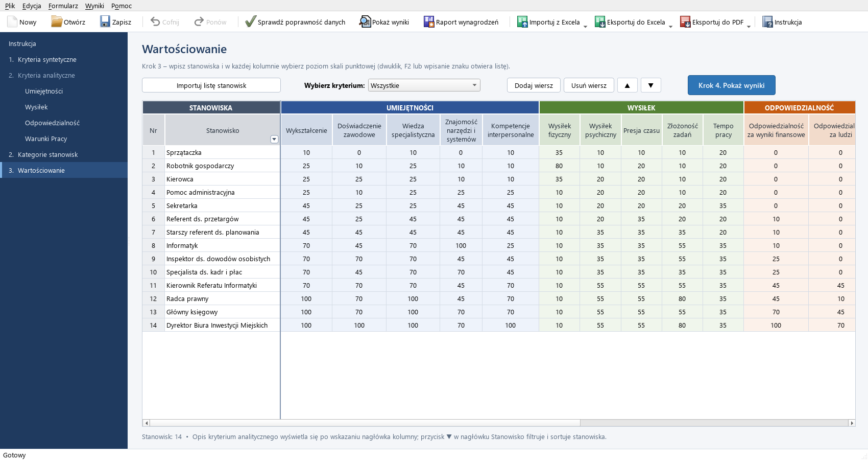868x460 pixels.
Task: Click Eksportuj do PDF icon
Action: click(685, 22)
